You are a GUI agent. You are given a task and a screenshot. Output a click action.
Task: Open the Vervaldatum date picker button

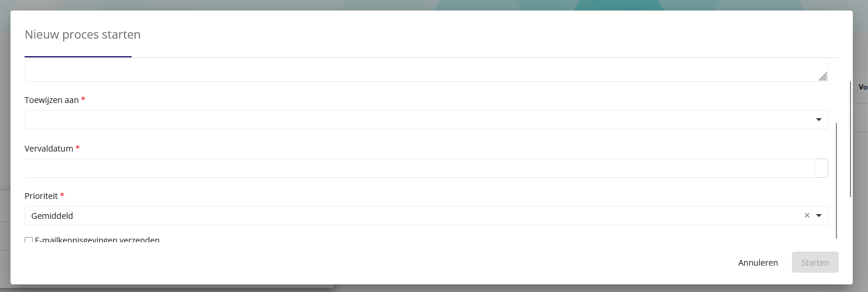point(821,168)
